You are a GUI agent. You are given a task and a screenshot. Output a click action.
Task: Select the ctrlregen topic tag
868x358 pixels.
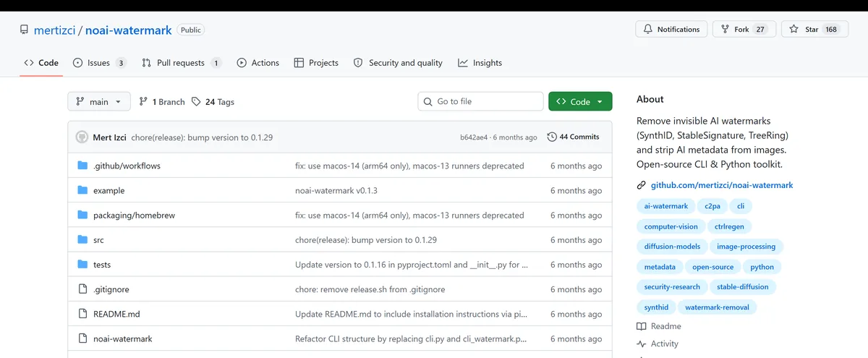[729, 226]
